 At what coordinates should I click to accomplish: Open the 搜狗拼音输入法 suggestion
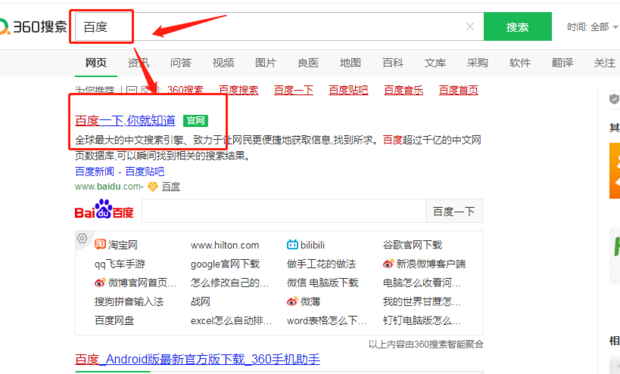click(x=129, y=302)
